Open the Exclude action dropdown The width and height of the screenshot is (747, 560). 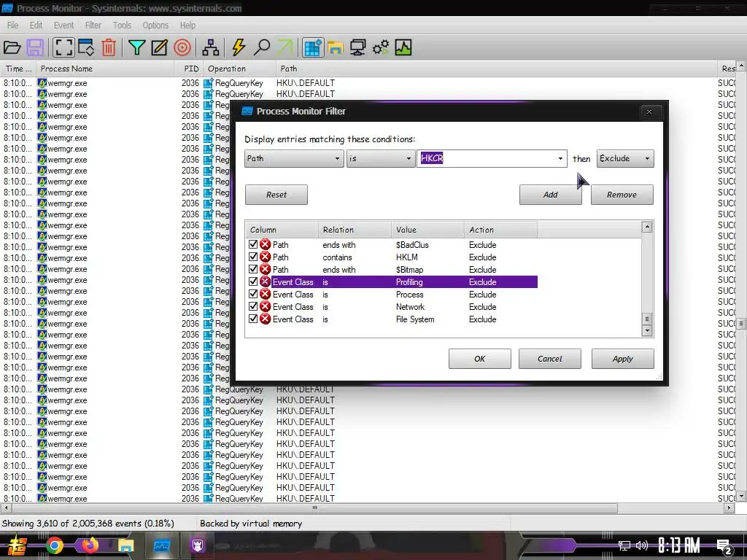625,158
